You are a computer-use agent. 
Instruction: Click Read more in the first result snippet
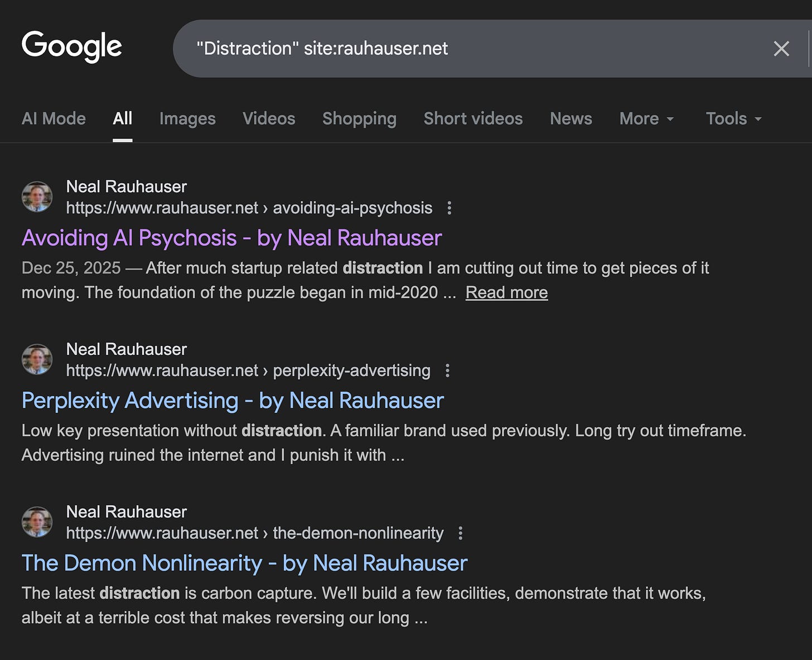[506, 292]
